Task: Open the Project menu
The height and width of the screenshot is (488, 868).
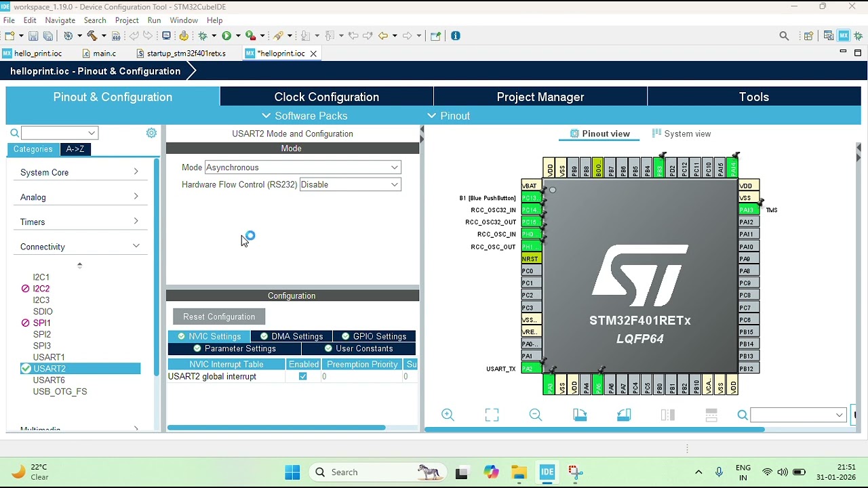Action: click(127, 20)
